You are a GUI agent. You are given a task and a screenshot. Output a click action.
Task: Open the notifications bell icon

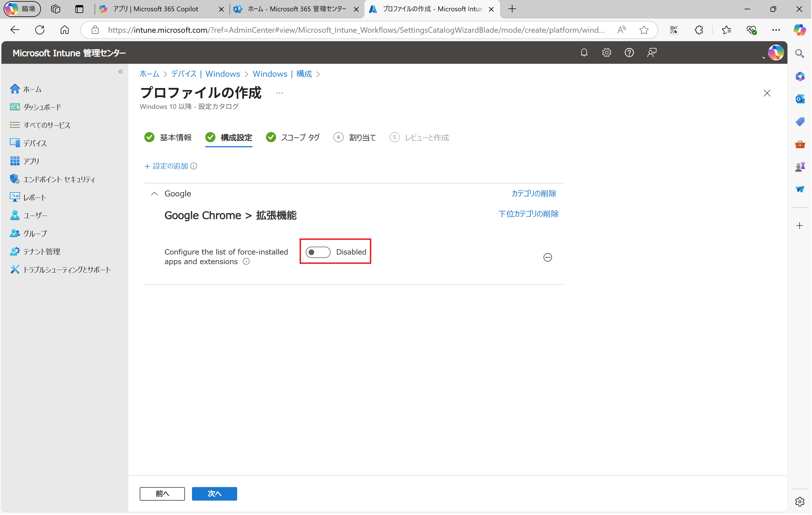click(x=584, y=52)
